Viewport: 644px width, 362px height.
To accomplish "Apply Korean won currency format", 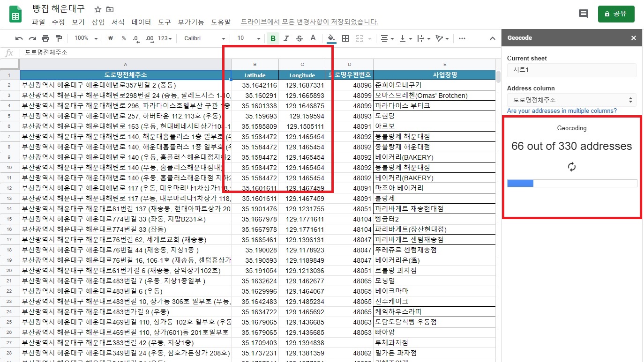I will pos(111,38).
